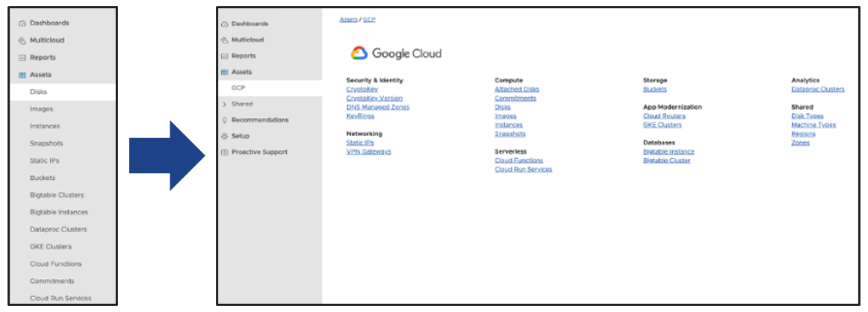Screen dimensions: 868x312
Task: Click Setup gear icon
Action: [x=224, y=136]
